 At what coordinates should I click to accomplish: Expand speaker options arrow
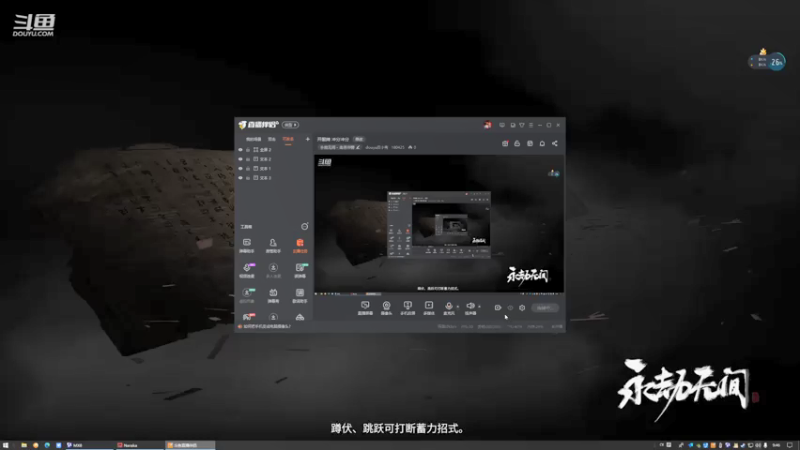coord(479,307)
